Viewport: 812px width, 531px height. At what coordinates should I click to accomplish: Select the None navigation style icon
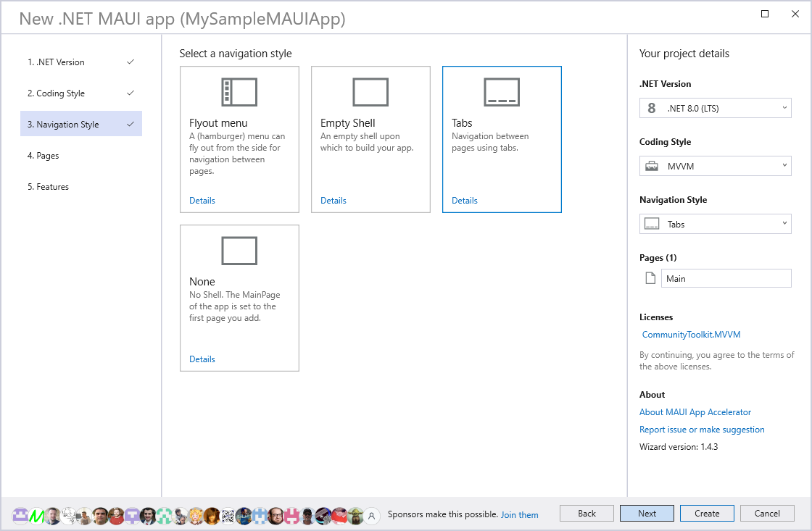click(239, 251)
